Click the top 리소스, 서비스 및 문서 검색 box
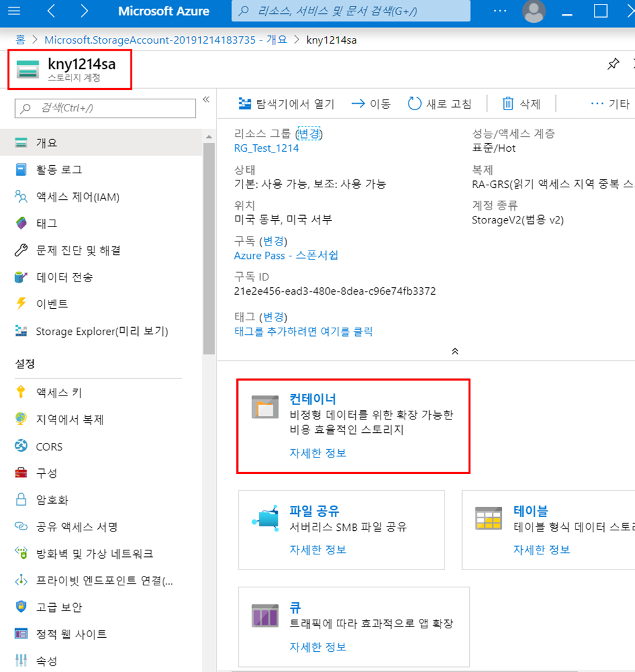 [351, 11]
